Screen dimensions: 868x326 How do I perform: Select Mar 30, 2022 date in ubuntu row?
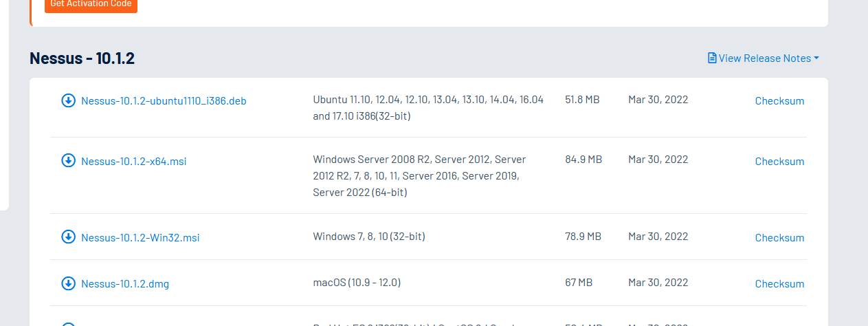[658, 100]
